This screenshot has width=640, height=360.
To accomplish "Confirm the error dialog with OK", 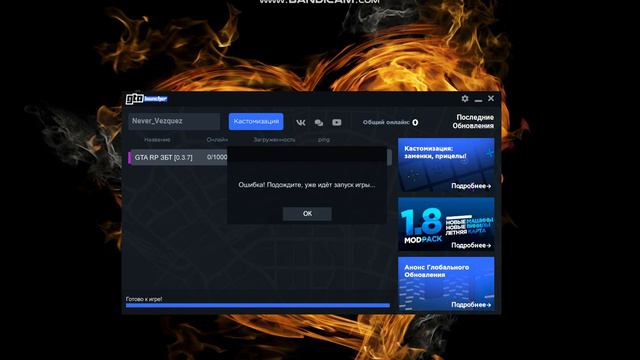I will coord(307,213).
